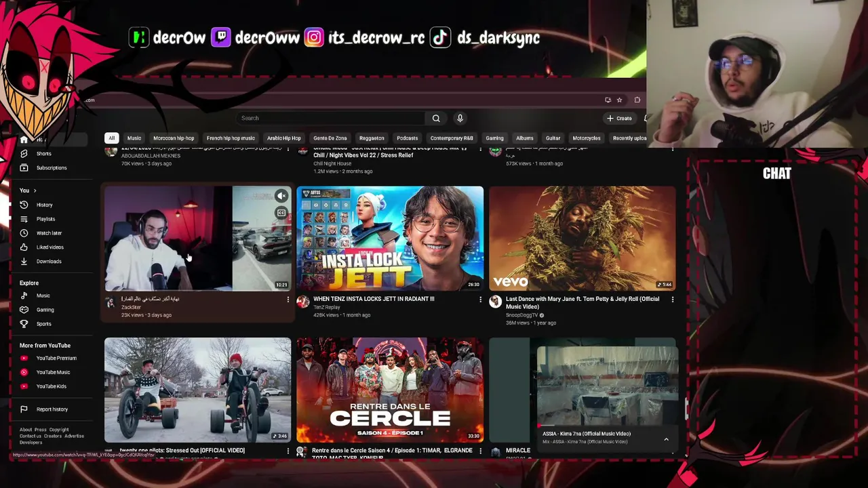Select the Gente De Zona chip
Screen dimensions: 868x488
pos(330,138)
